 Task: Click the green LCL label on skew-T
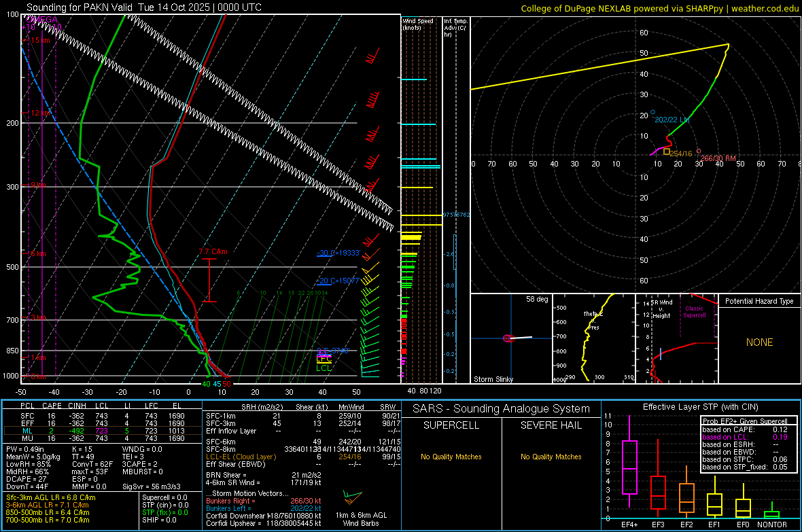(324, 368)
